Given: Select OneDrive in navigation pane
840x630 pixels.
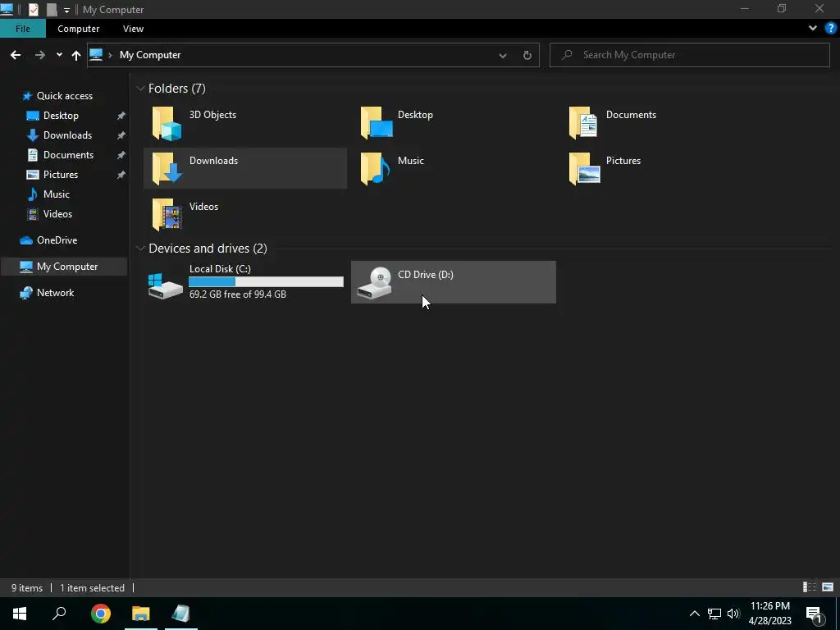Looking at the screenshot, I should 57,240.
